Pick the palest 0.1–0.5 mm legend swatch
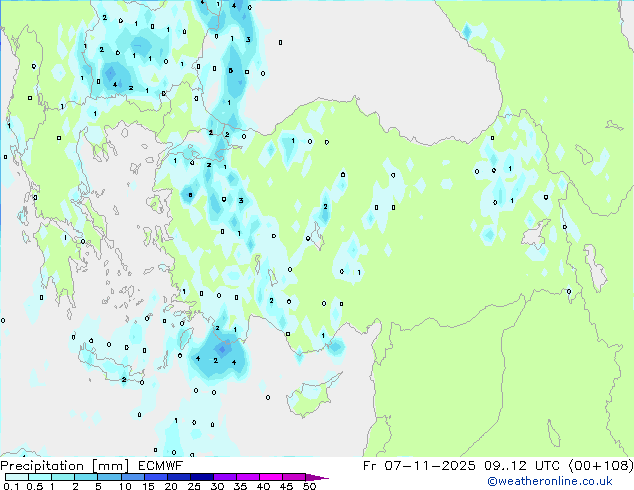Viewport: 634px width, 490px height. (17, 477)
